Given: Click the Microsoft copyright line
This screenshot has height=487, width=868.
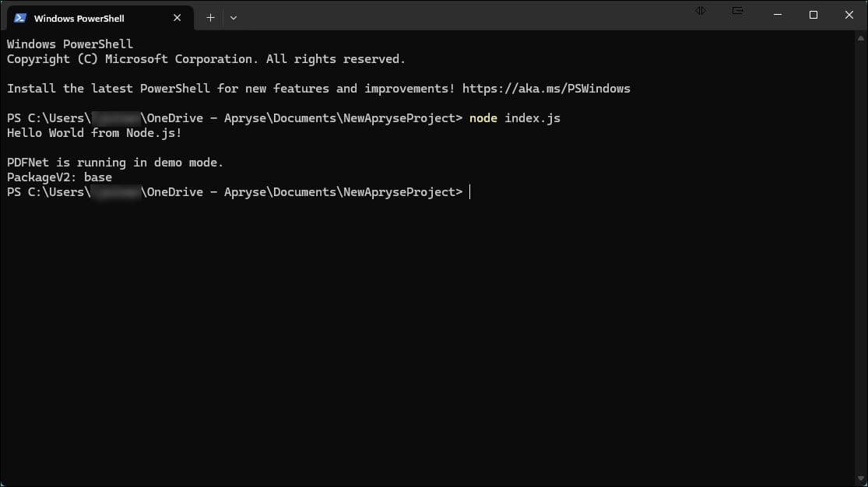Looking at the screenshot, I should (205, 58).
